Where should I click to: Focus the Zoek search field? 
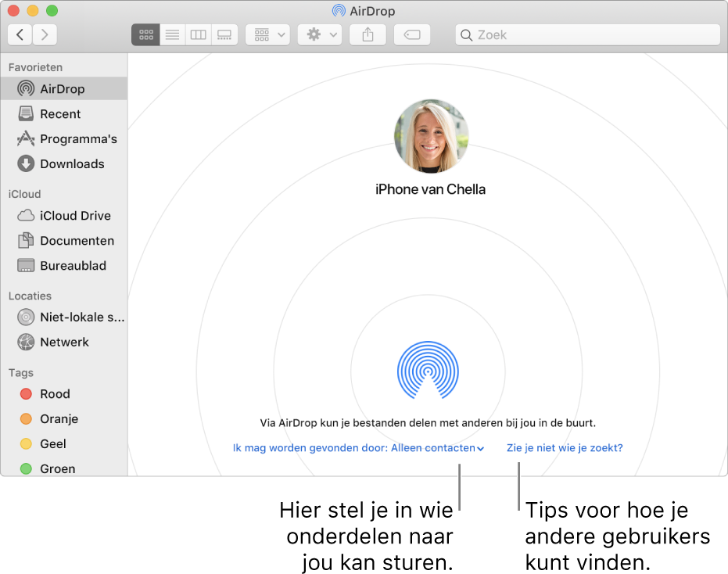(x=588, y=35)
